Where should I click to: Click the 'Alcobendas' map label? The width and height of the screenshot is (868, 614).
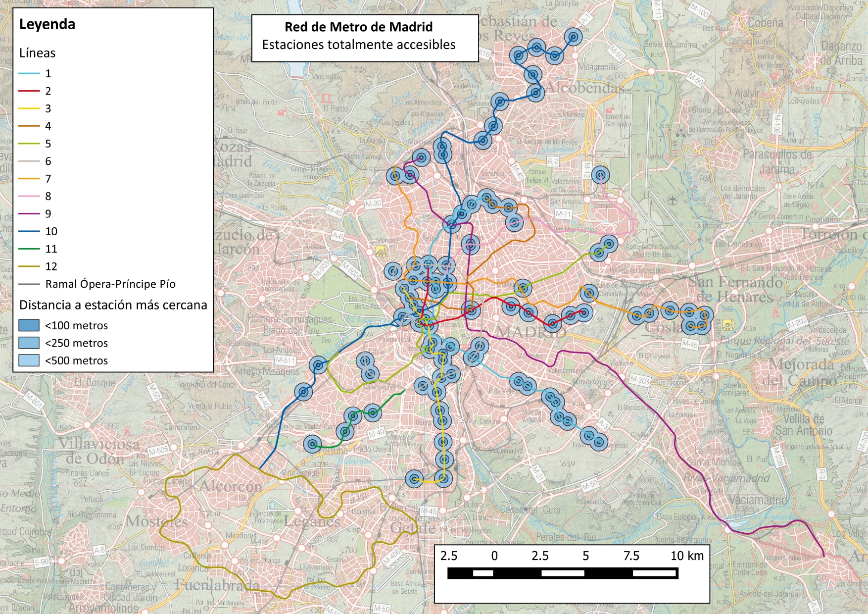coord(584,88)
